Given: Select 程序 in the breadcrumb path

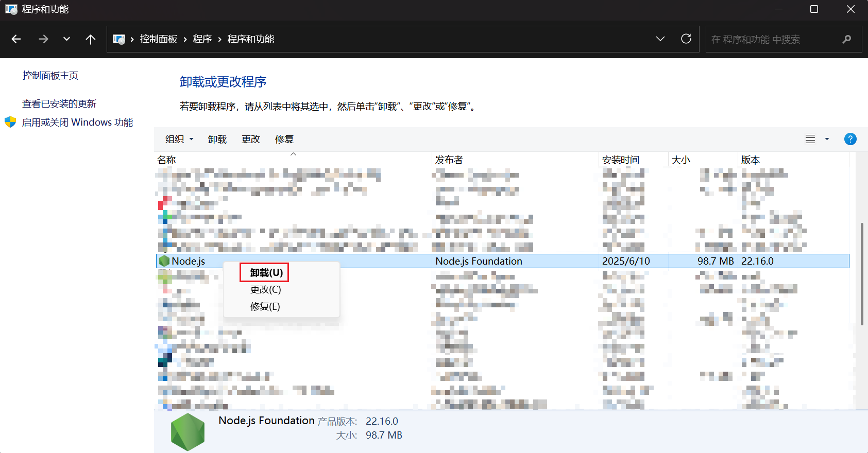Looking at the screenshot, I should (202, 39).
